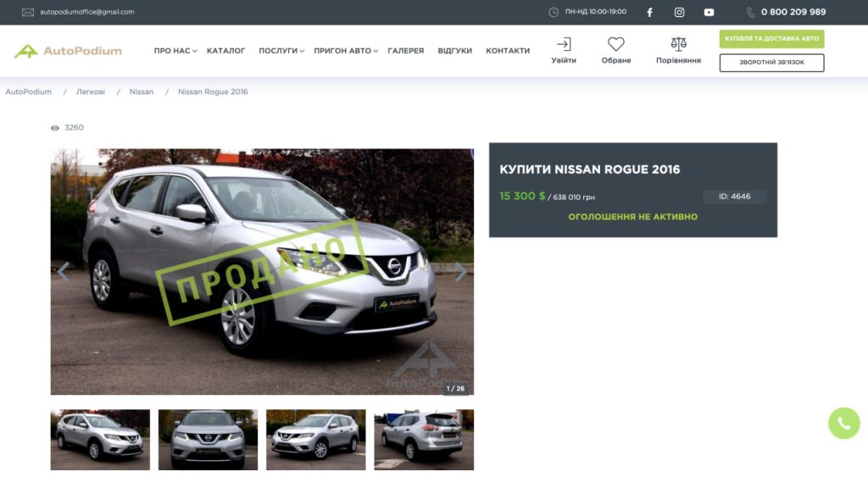Expand the ПОСЛУГИ dropdown
This screenshot has height=477, width=868.
(x=281, y=51)
